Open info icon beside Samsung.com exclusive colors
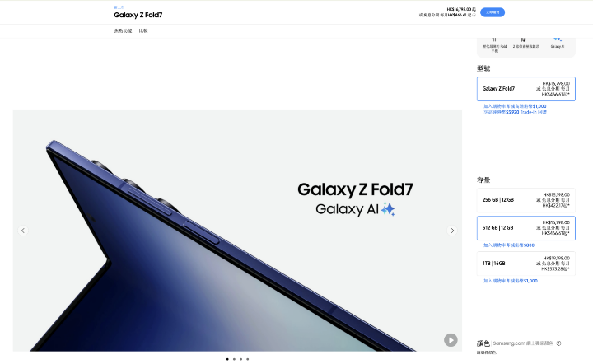593x364 pixels. tap(559, 343)
